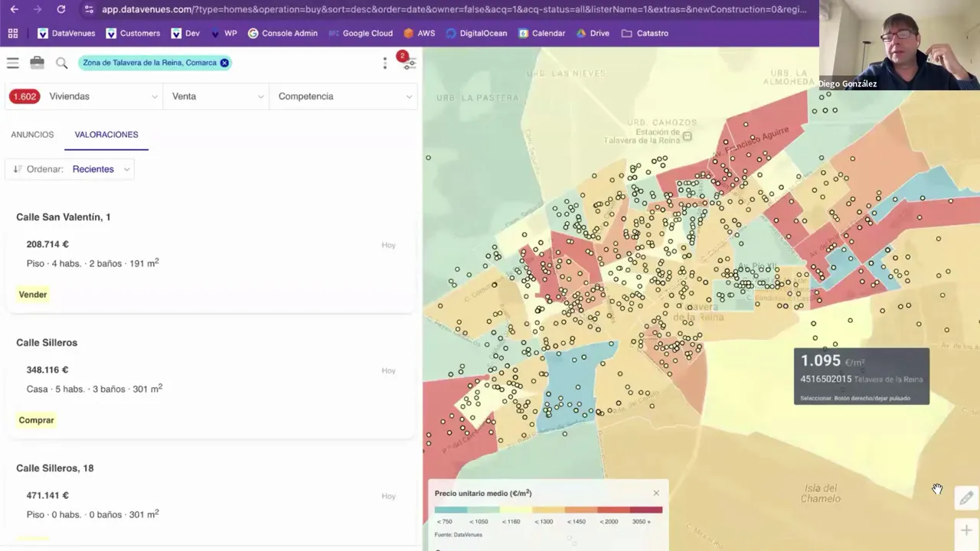Expand the Venta operation dropdown
980x551 pixels.
[x=217, y=96]
